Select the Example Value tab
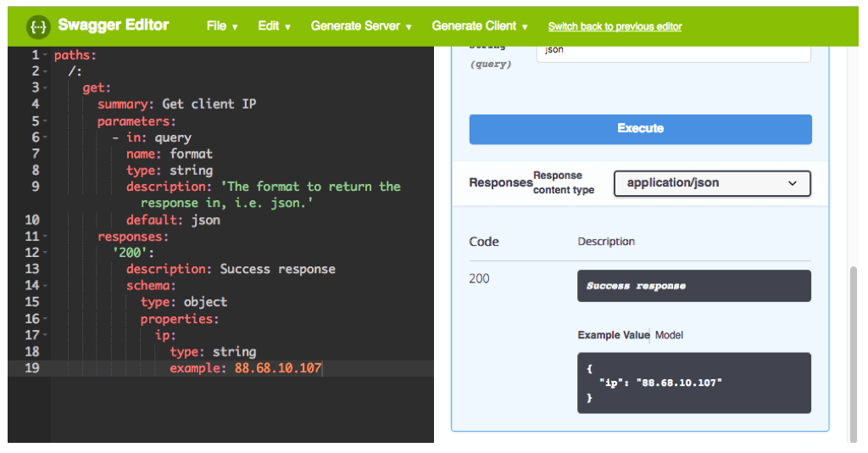Image resolution: width=868 pixels, height=453 pixels. click(613, 335)
